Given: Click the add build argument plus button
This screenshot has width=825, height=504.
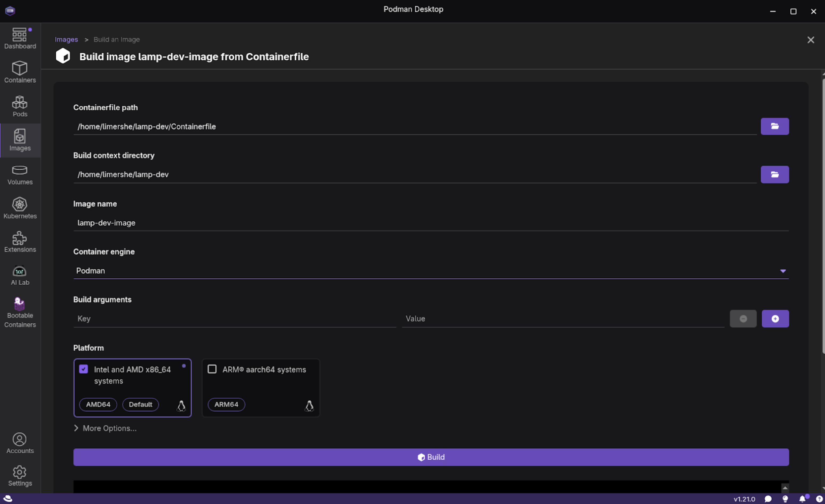Looking at the screenshot, I should [x=775, y=319].
